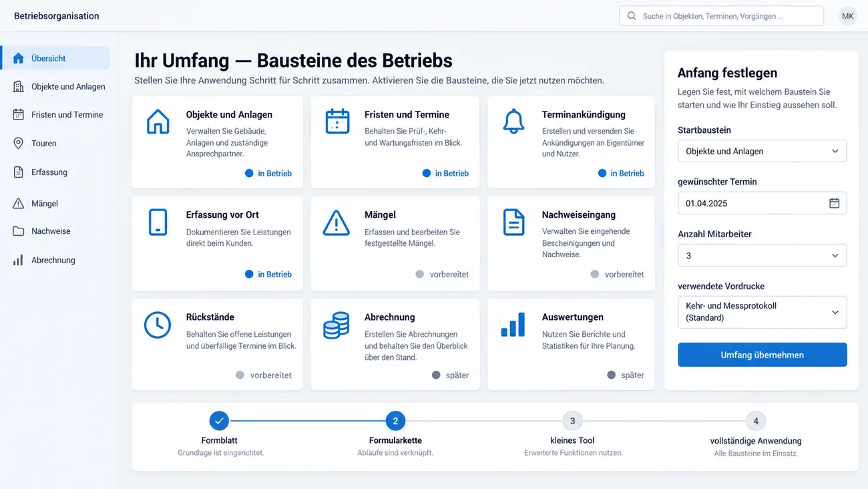Open the MK user avatar

pyautogui.click(x=848, y=16)
